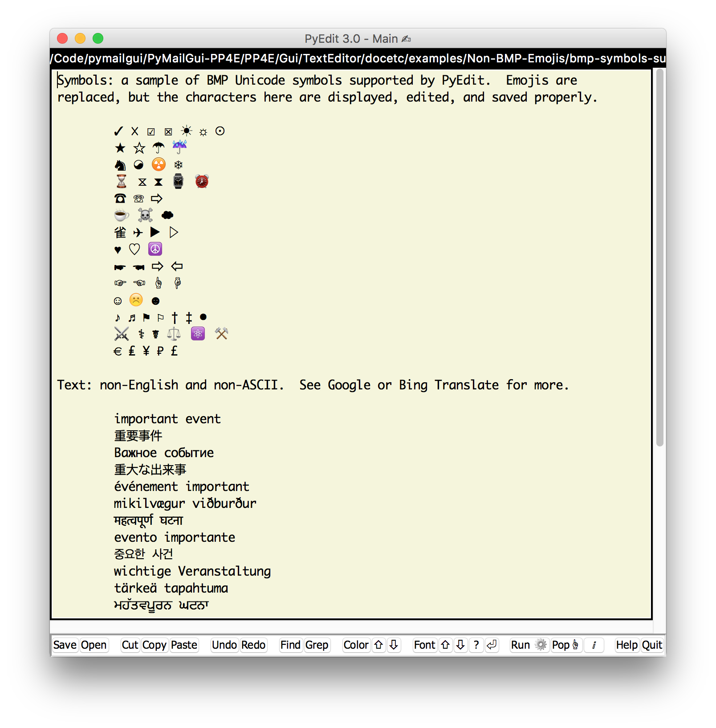
Task: Decrease font size with the Font down arrow
Action: 460,645
